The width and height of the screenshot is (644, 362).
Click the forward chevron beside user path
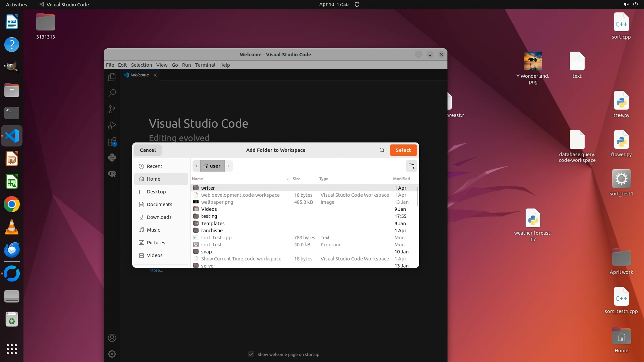point(229,166)
